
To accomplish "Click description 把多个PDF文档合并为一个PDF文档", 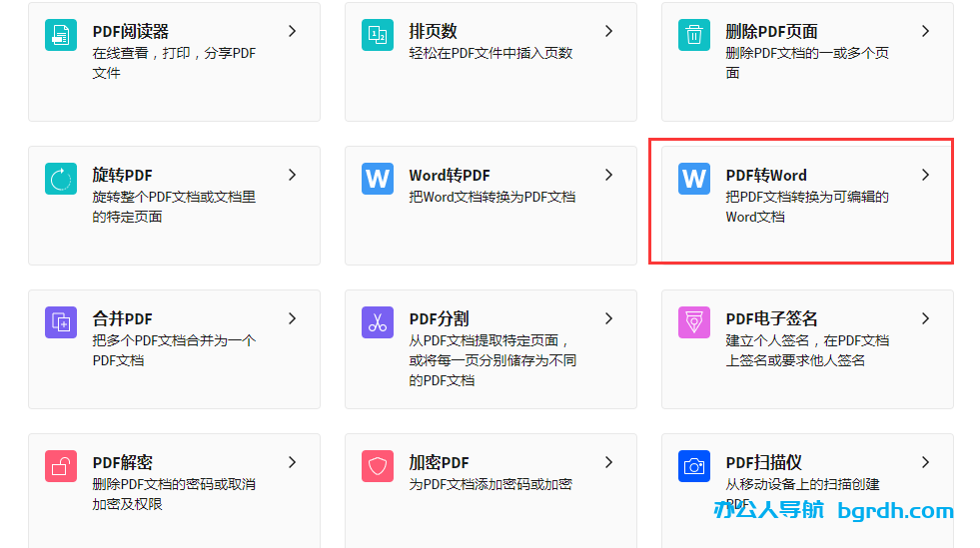I will 175,350.
